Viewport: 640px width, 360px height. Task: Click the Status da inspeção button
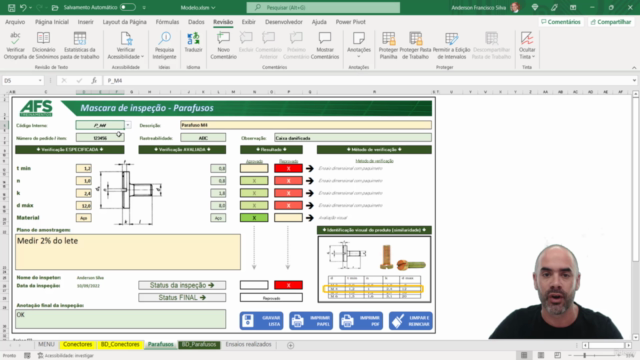pyautogui.click(x=182, y=285)
